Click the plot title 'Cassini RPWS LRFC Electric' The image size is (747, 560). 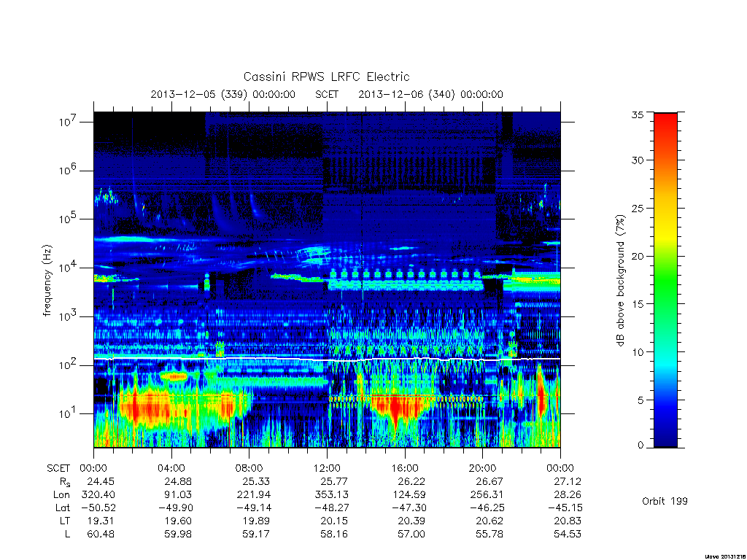(326, 77)
